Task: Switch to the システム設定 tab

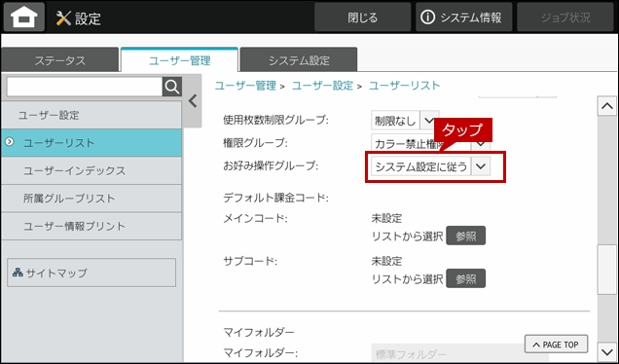Action: pyautogui.click(x=299, y=60)
